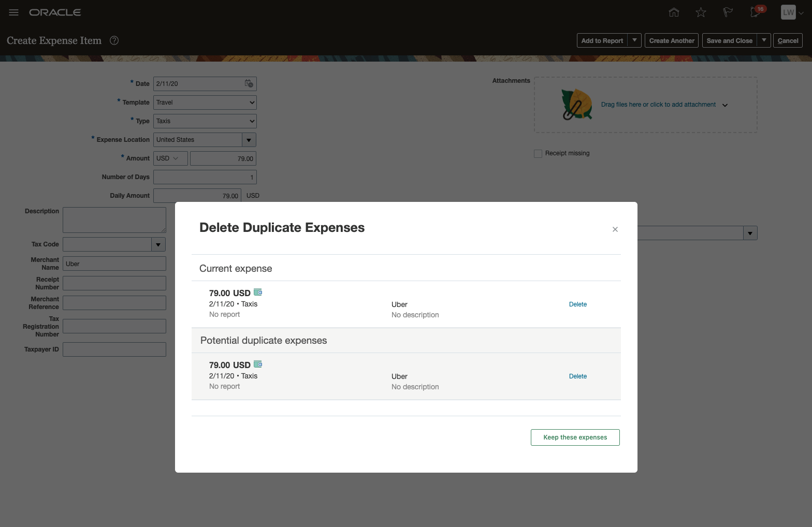The height and width of the screenshot is (527, 812).
Task: Delete the current expense entry
Action: 577,304
